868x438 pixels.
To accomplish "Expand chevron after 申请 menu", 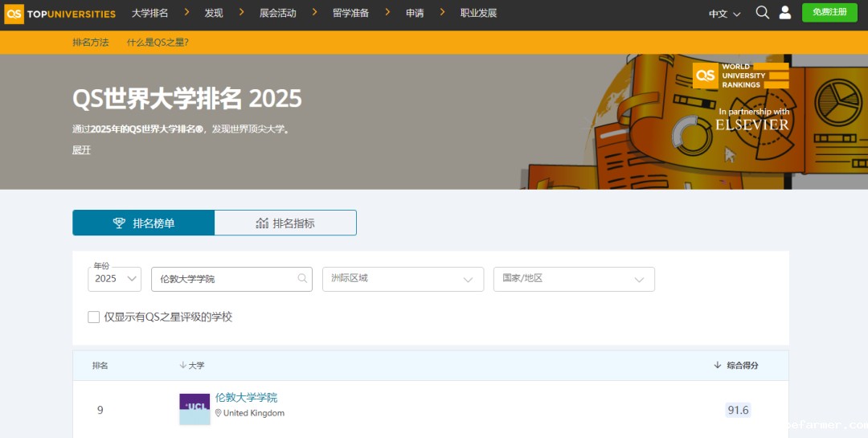I will pos(442,11).
